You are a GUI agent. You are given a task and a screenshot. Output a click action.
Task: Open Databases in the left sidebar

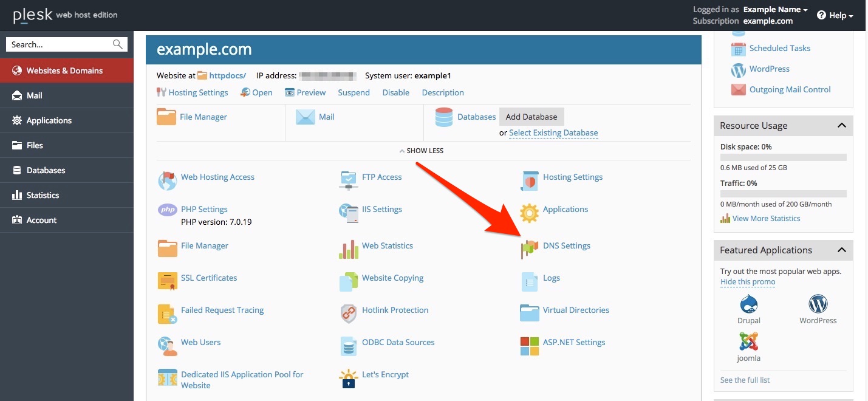[67, 170]
